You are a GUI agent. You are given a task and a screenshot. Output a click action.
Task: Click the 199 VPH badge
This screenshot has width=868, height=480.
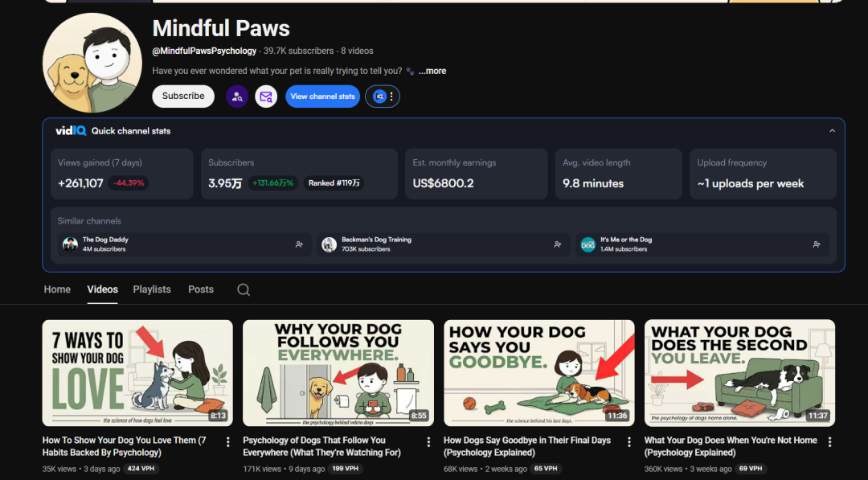(x=346, y=469)
